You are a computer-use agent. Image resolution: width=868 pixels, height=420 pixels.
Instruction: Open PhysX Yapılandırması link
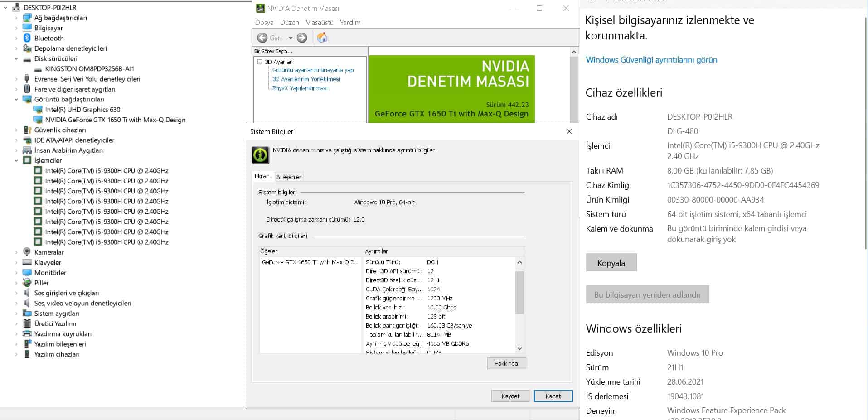coord(300,88)
